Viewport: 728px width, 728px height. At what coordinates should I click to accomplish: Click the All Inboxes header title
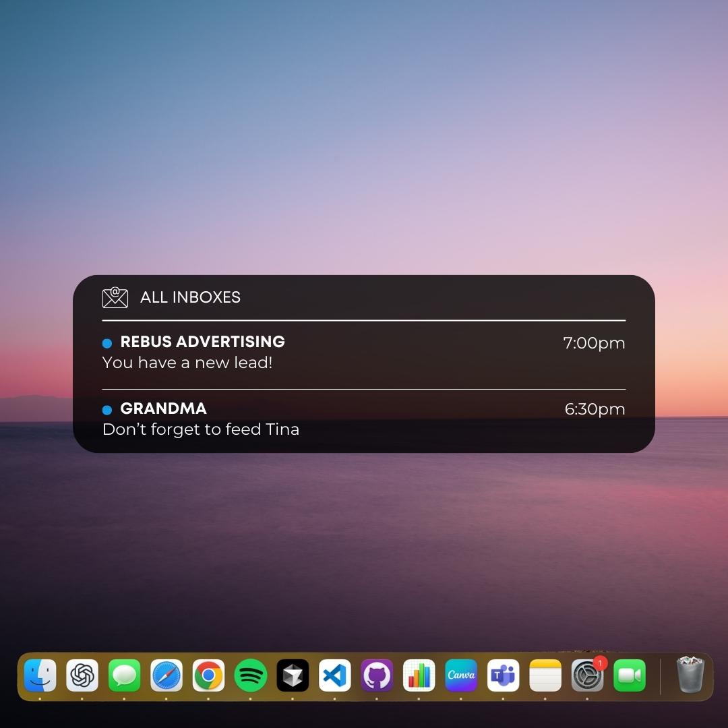click(x=190, y=297)
